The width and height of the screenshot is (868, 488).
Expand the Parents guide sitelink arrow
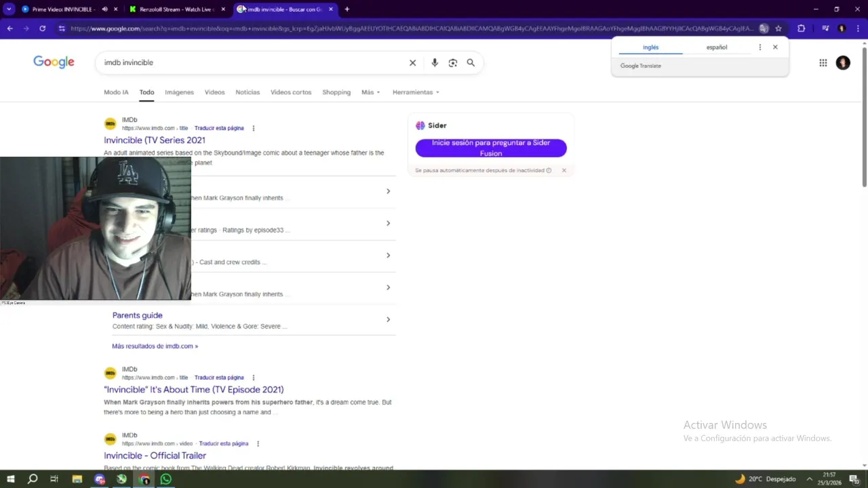pyautogui.click(x=388, y=319)
